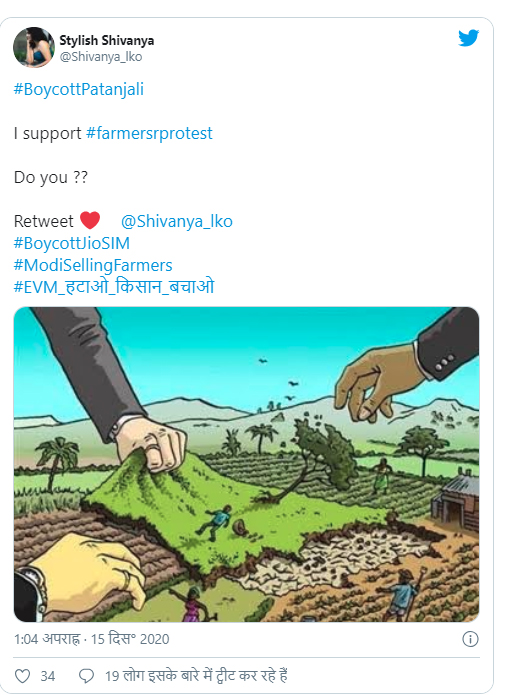Click the reply speech bubble icon
The width and height of the screenshot is (509, 695).
86,675
